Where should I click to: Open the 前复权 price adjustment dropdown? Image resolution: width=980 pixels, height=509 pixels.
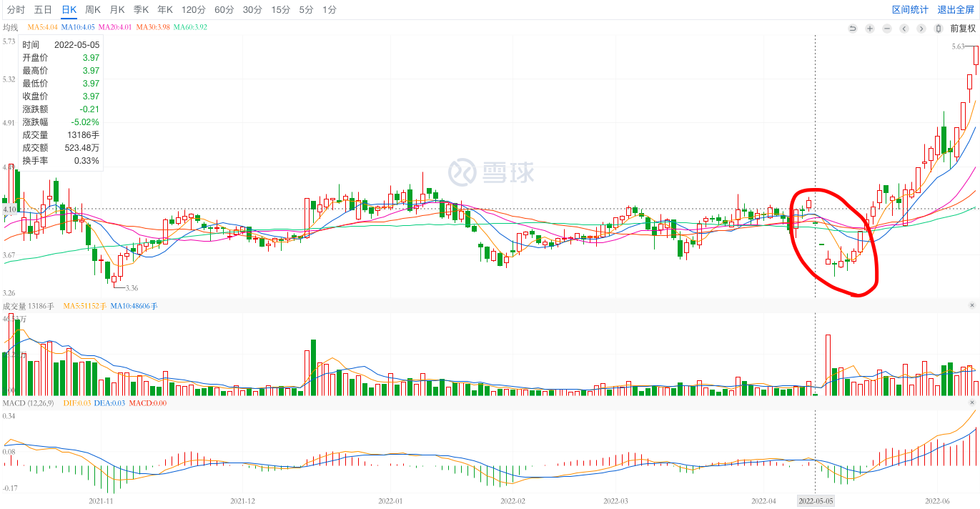[x=963, y=29]
